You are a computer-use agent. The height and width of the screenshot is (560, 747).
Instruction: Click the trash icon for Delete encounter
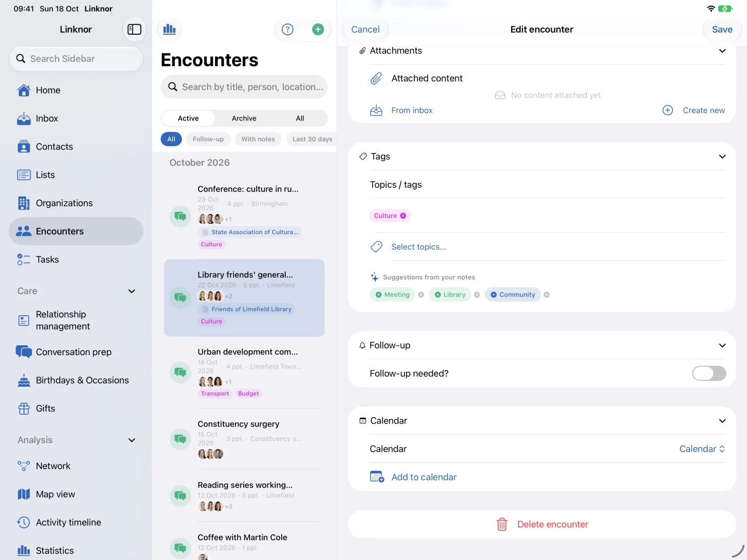pyautogui.click(x=502, y=524)
